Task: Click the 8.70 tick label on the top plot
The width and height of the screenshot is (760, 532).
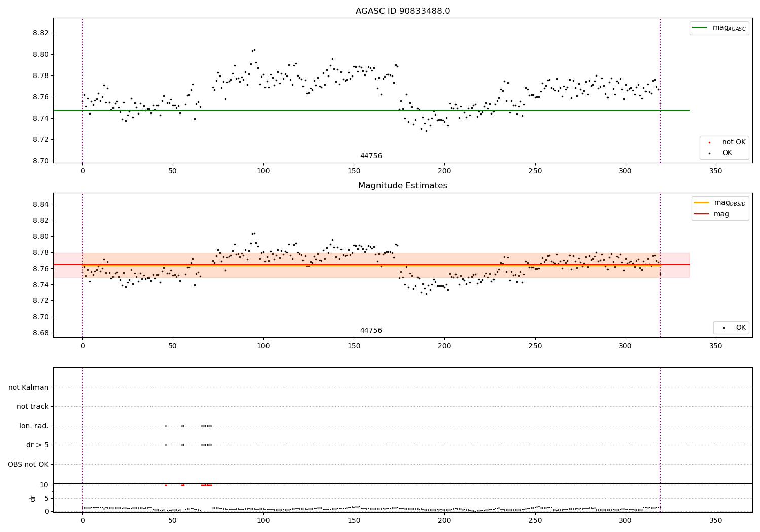Action: 41,161
